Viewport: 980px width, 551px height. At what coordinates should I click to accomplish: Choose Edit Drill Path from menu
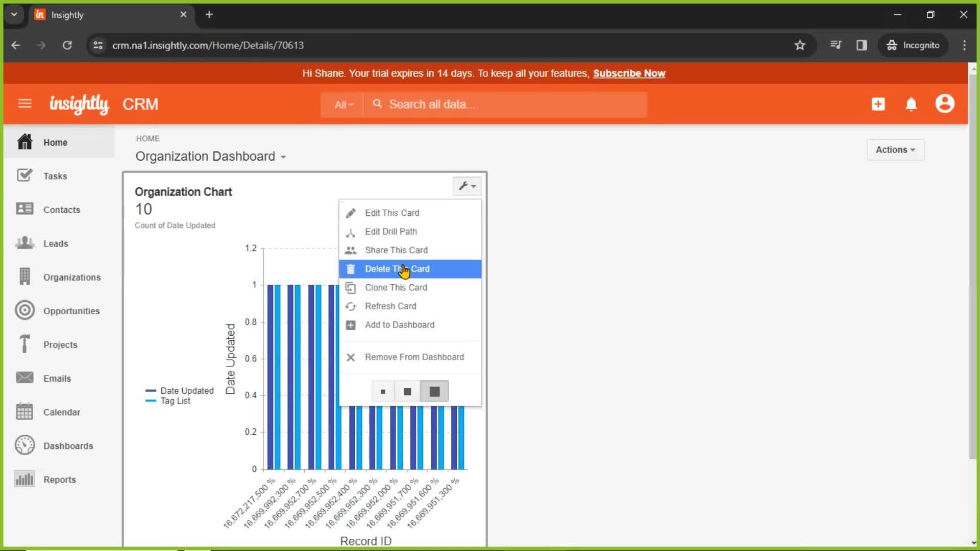[391, 232]
